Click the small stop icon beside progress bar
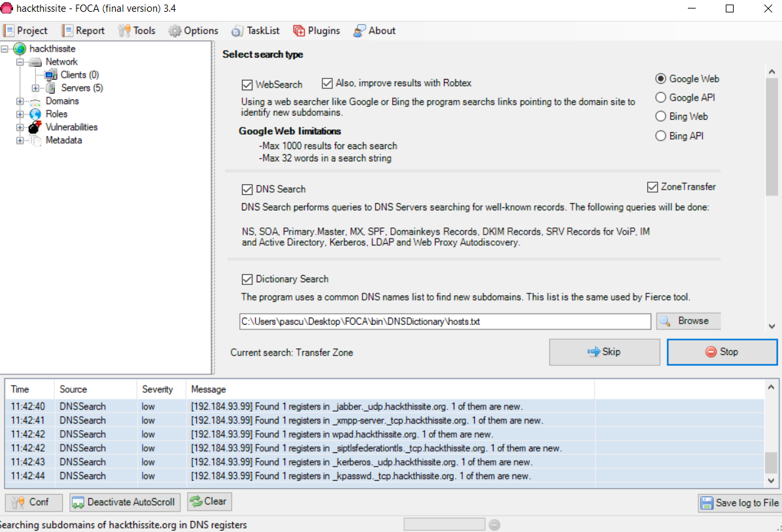This screenshot has width=782, height=532. coord(494,525)
